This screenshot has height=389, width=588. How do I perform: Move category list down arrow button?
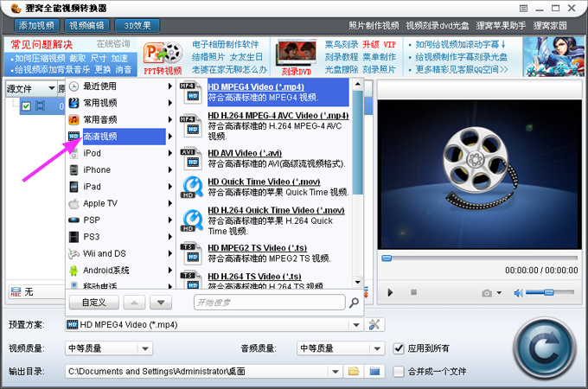161,303
